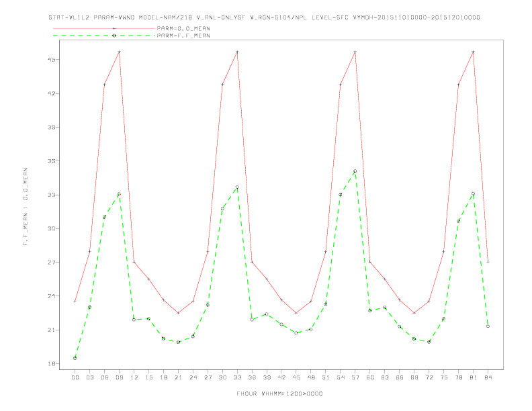Viewport: 532px width, 411px height.
Task: Select y-axis tick label 36
Action: tap(52, 161)
